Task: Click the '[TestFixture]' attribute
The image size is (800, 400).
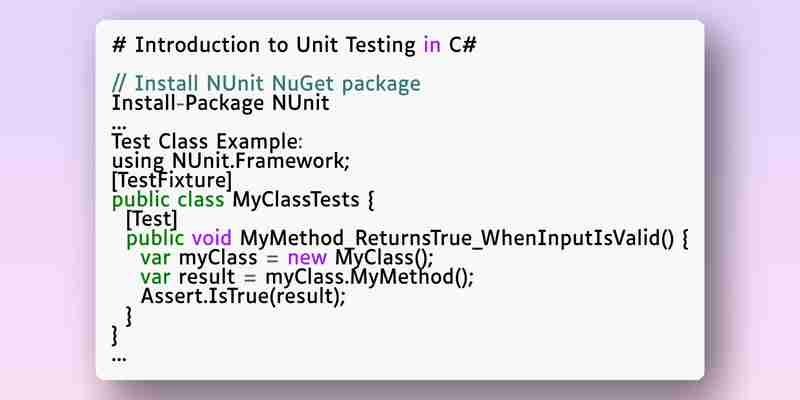Action: 172,181
